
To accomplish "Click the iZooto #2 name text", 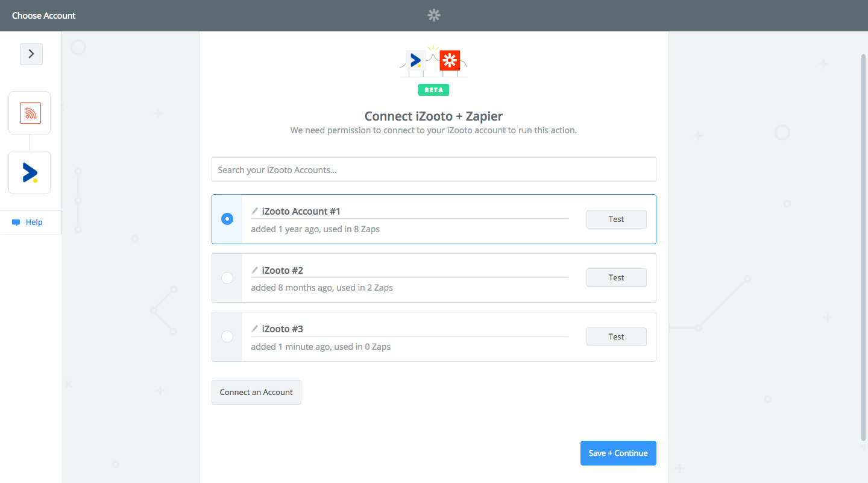I will tap(283, 270).
